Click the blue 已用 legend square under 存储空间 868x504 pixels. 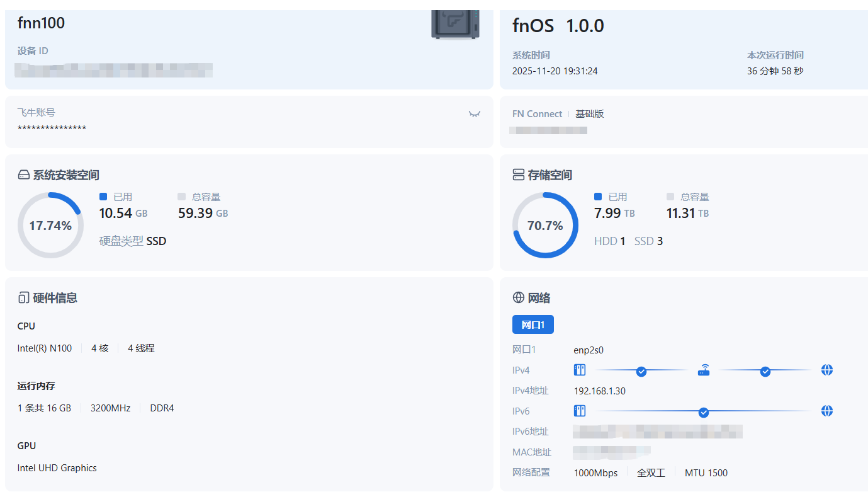pyautogui.click(x=598, y=197)
